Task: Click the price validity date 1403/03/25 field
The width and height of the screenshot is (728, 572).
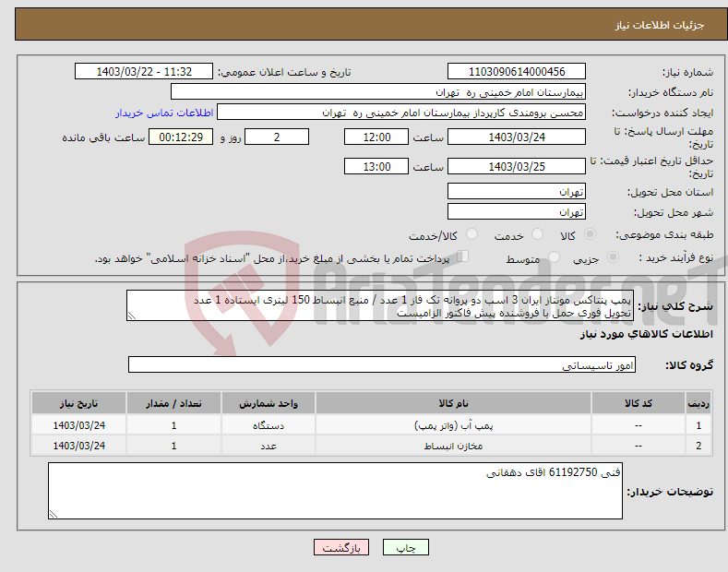Action: click(517, 166)
